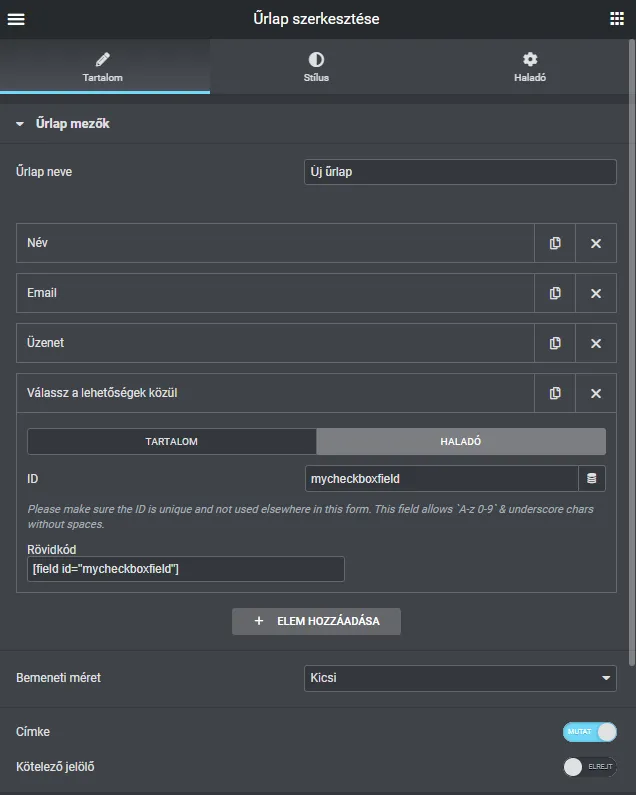
Task: Delete the Üzenet field
Action: pos(596,343)
